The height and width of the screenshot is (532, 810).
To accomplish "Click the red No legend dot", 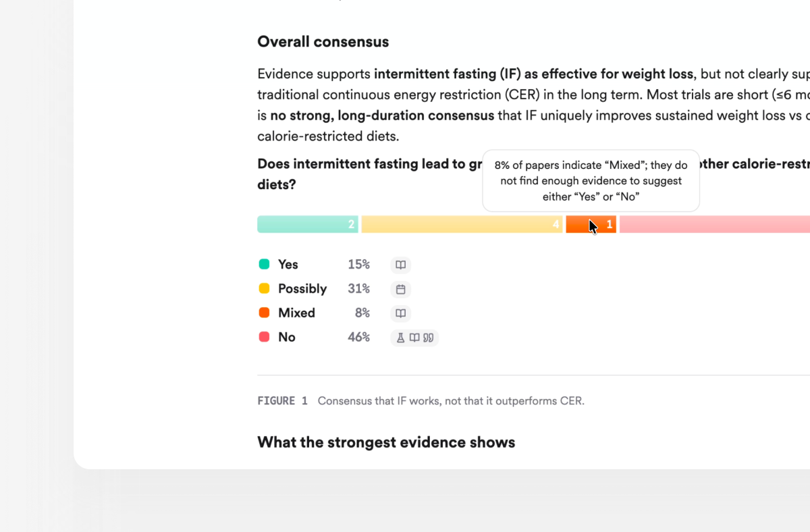I will (265, 337).
